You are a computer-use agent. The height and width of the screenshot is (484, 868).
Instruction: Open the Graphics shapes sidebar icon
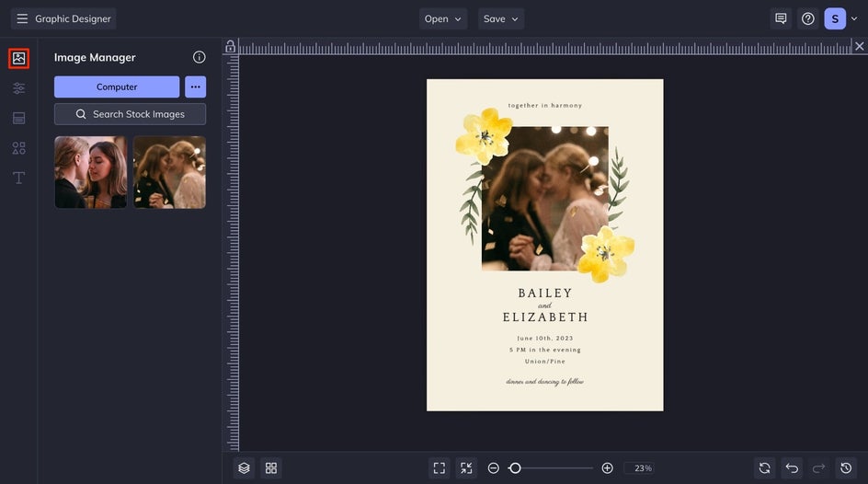pos(18,148)
